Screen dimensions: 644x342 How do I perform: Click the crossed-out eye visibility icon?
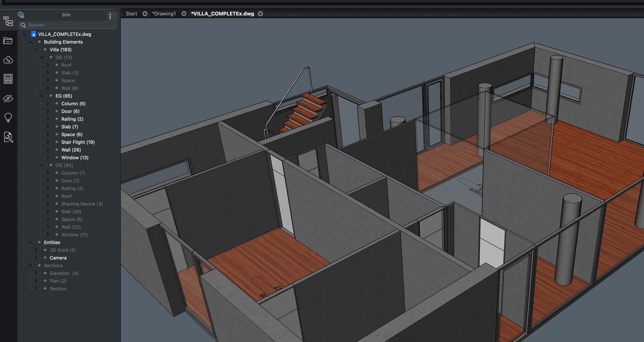pos(8,98)
